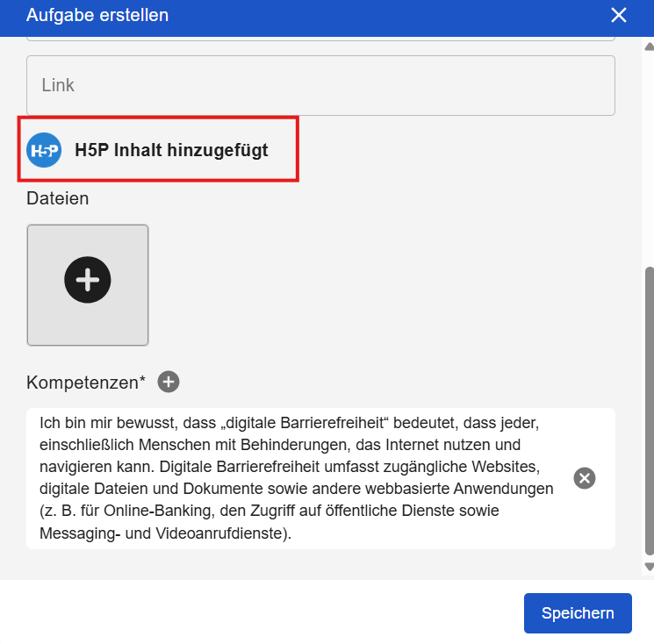Save the task with Speichern
Viewport: 654px width, 644px height.
coord(577,612)
